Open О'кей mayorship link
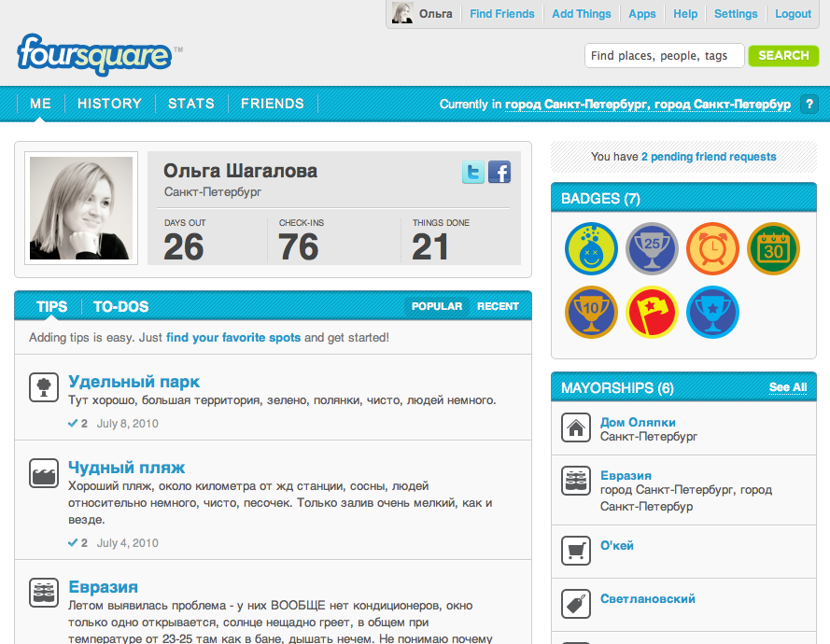830x644 pixels. (x=617, y=546)
